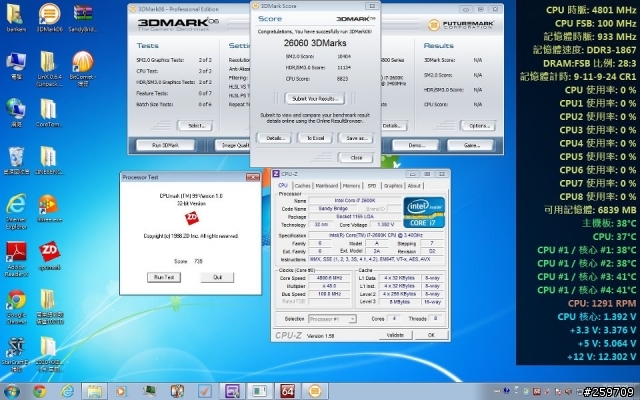This screenshot has width=640, height=400.
Task: Click the Multiplier x 48.0 field
Action: (x=329, y=286)
